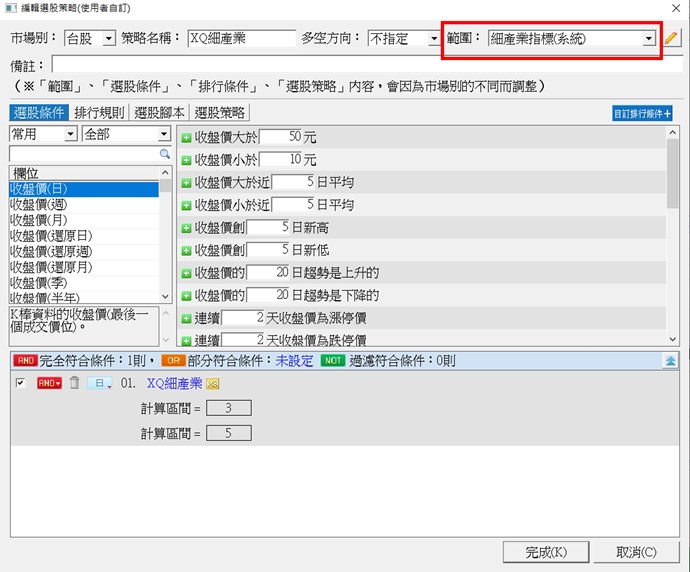Open the 範圍 細產業指標(系統) dropdown

(648, 39)
